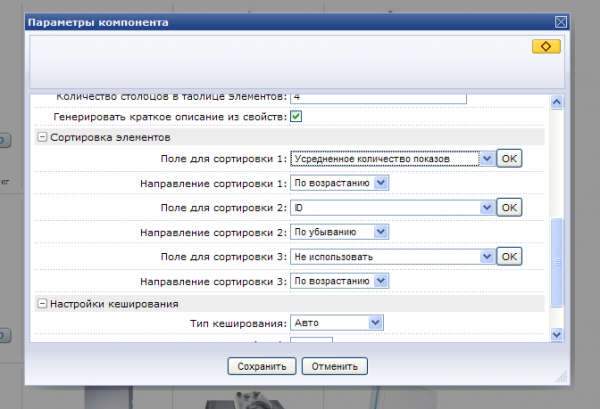Image resolution: width=600 pixels, height=409 pixels.
Task: Close the Параметры компонента dialog
Action: (560, 21)
